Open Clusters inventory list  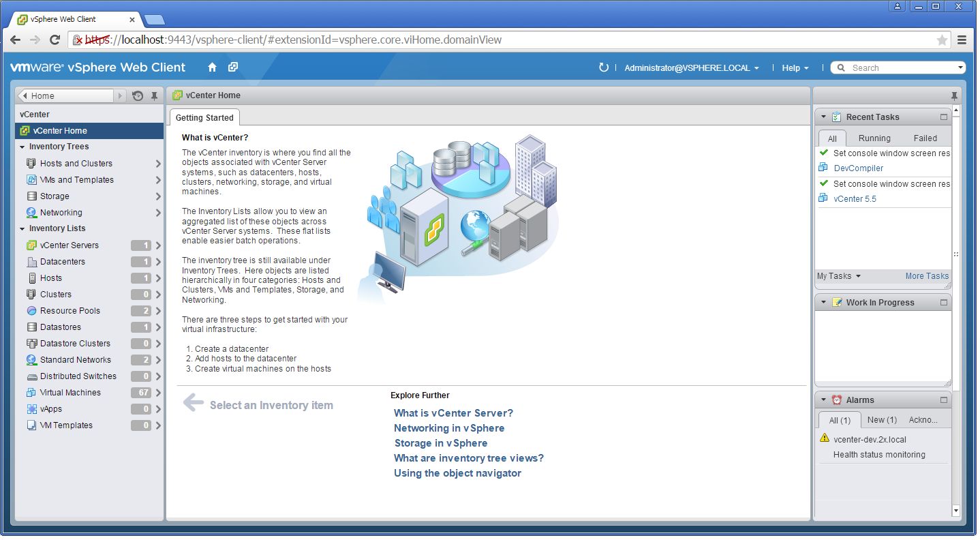89,295
